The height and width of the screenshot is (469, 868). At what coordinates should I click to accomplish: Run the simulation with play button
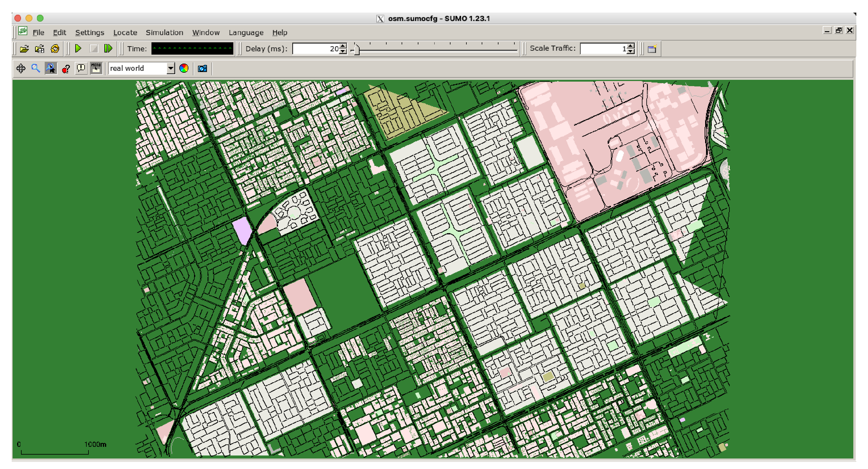point(78,49)
